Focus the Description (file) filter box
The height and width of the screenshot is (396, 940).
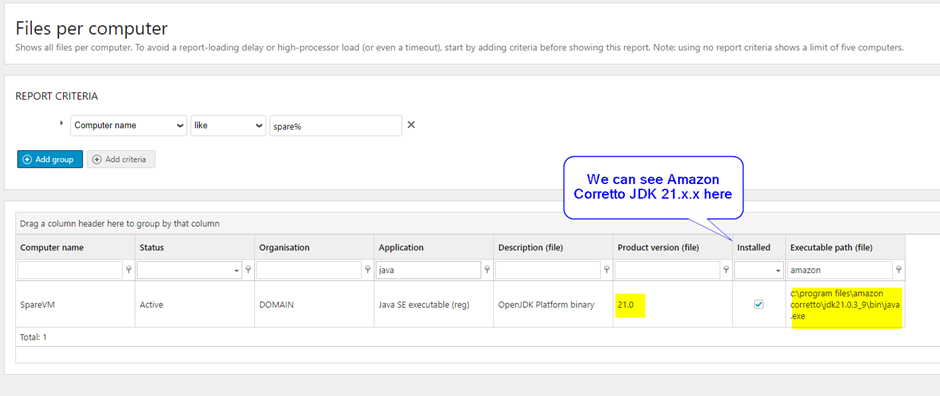click(548, 271)
